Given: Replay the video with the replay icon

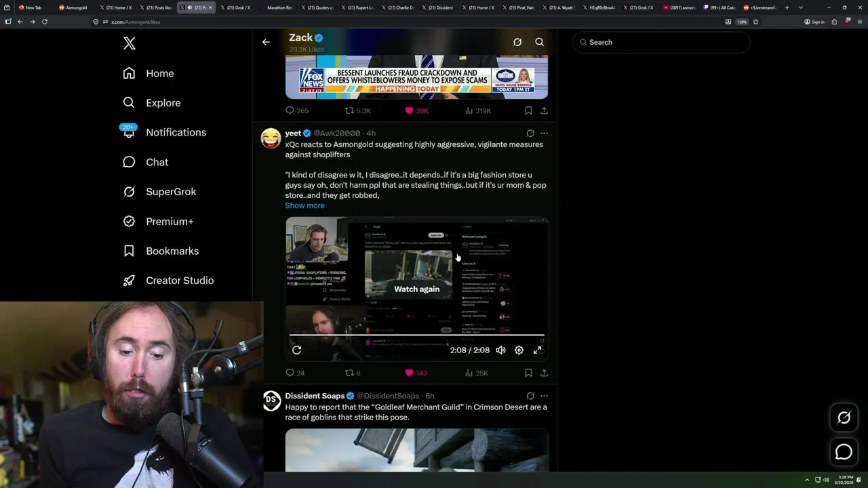Looking at the screenshot, I should point(296,350).
